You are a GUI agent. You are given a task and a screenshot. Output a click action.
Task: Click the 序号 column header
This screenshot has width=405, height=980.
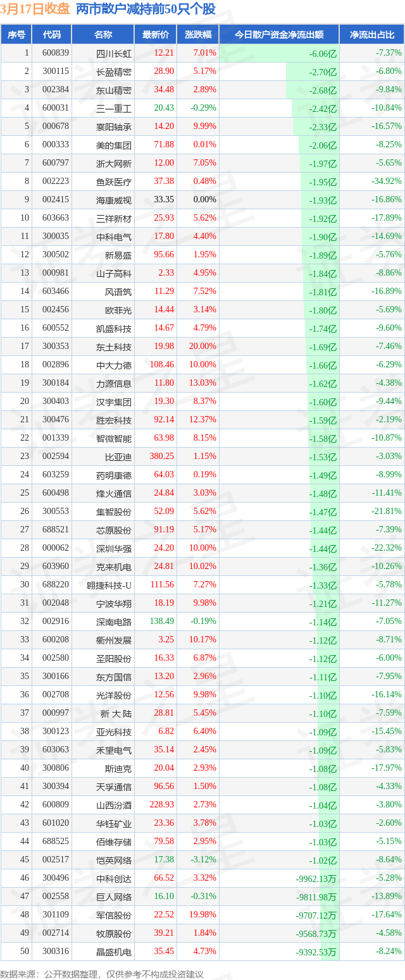click(x=16, y=35)
